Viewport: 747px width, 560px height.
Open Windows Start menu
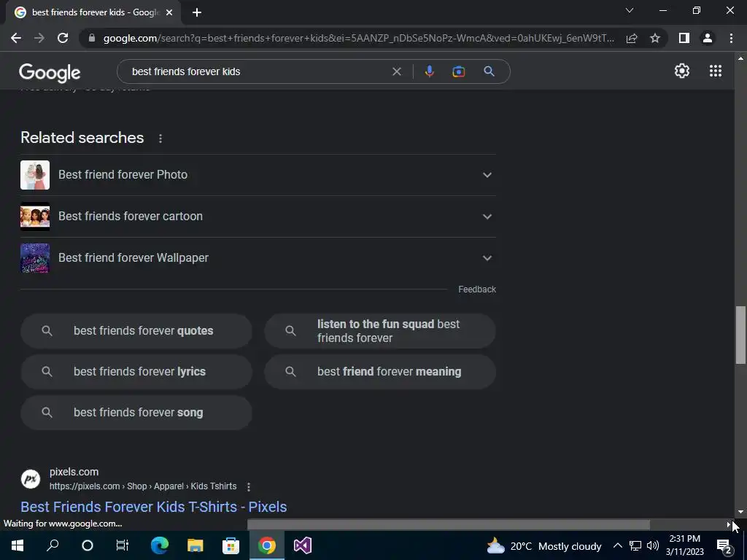pos(18,545)
